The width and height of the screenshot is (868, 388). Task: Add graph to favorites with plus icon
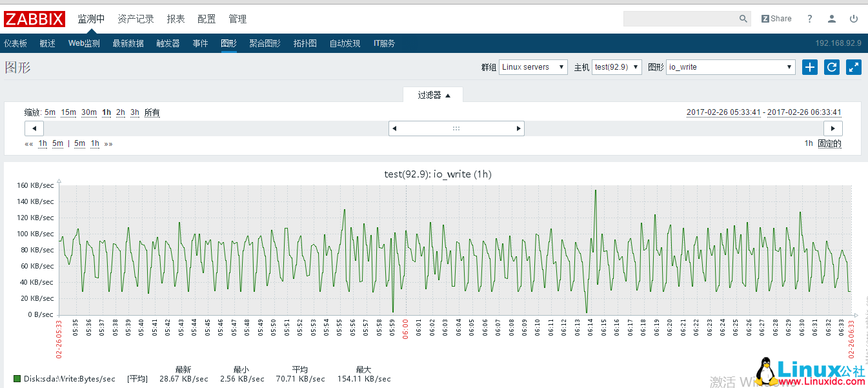tap(809, 67)
